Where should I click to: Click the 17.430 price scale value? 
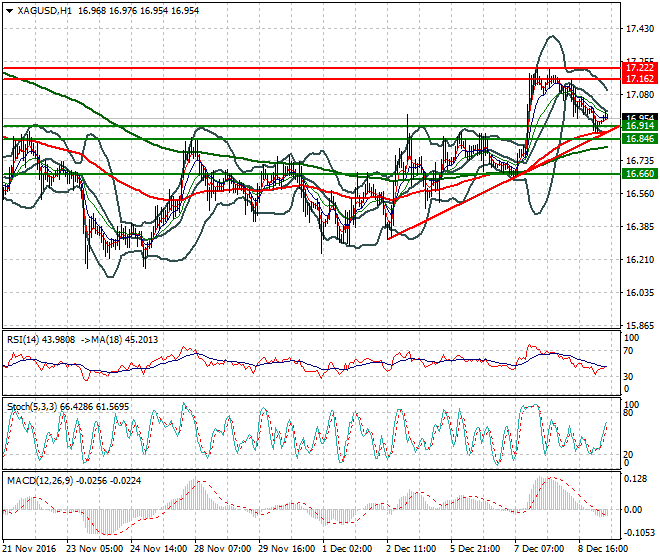[x=640, y=29]
